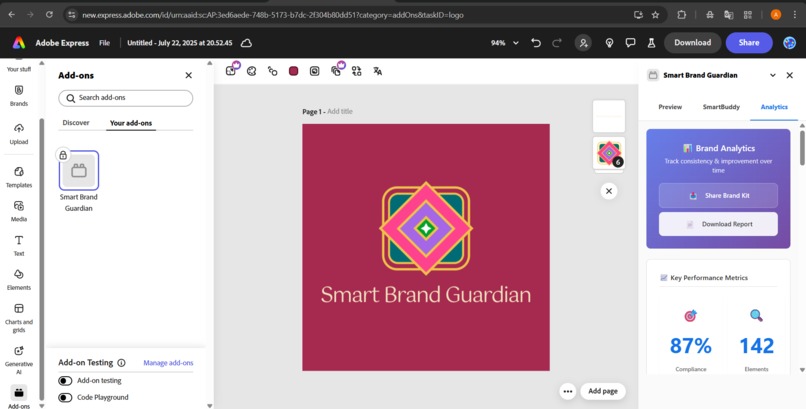Undo the last action
806x409 pixels.
tap(536, 43)
